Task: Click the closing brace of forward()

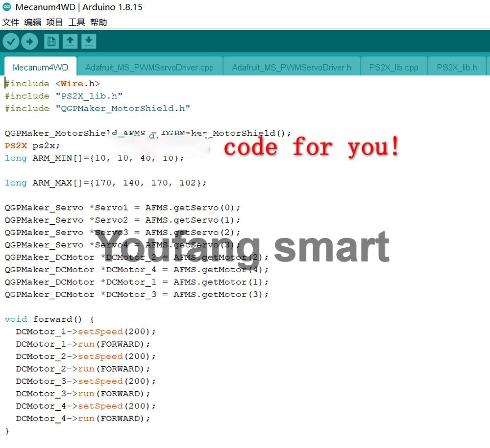Action: tap(7, 431)
